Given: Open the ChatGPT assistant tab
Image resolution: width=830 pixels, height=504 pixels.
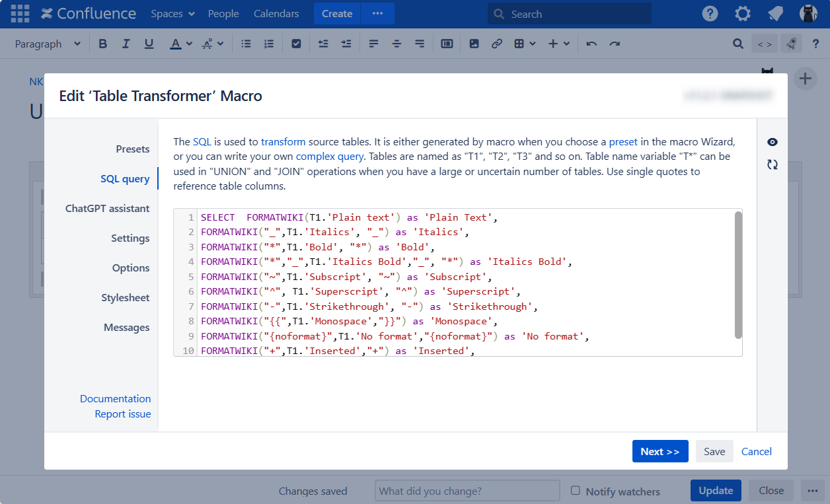Looking at the screenshot, I should (107, 209).
